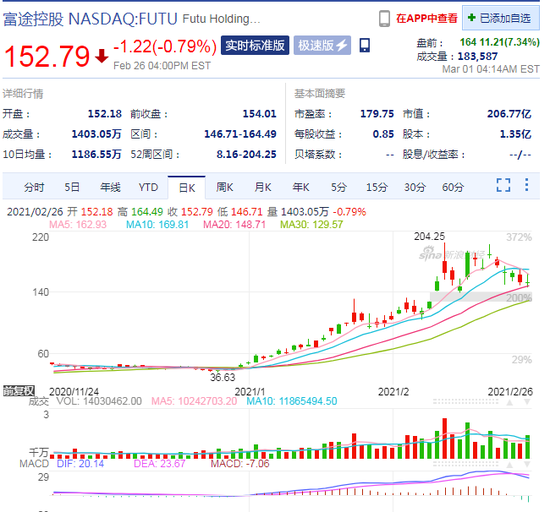The height and width of the screenshot is (512, 550).
Task: Show the 60分 interval chart
Action: click(x=452, y=187)
